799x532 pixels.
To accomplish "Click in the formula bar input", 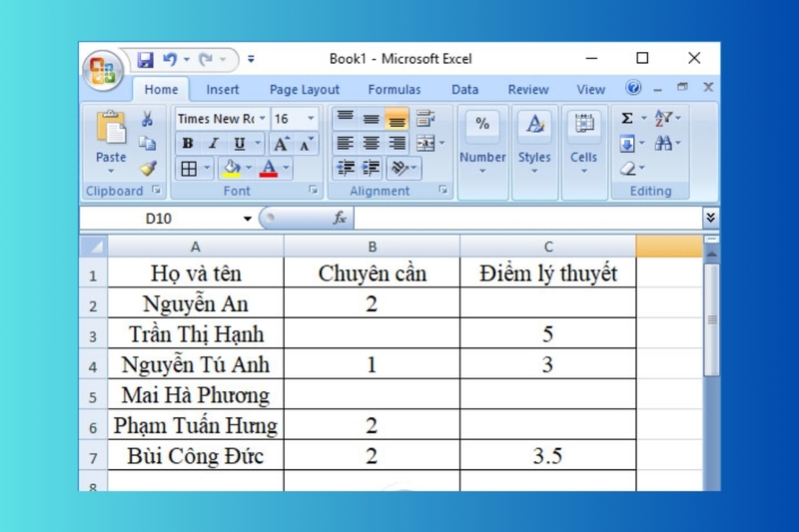I will coord(528,219).
